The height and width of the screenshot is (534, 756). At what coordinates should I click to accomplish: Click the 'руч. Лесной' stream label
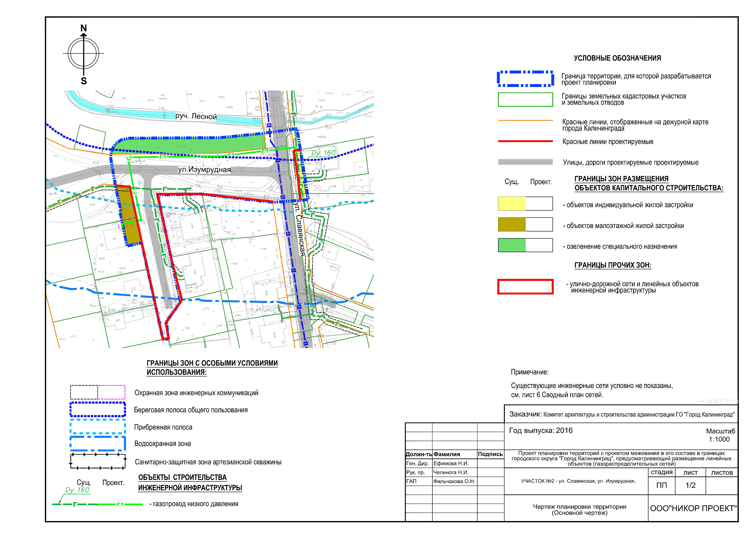point(196,116)
